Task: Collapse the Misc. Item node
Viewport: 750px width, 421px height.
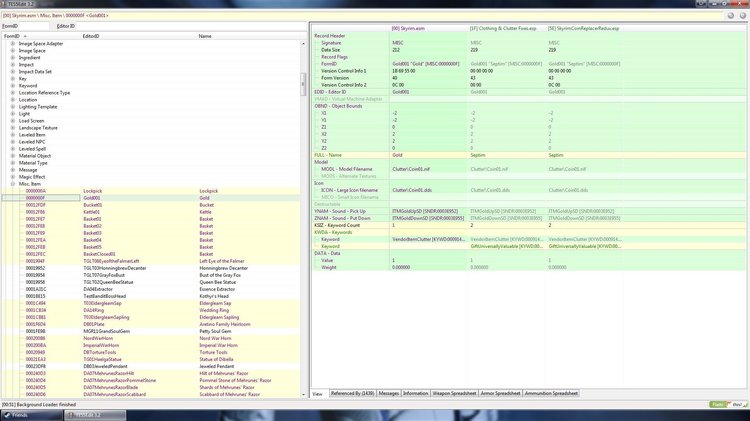Action: [13, 184]
